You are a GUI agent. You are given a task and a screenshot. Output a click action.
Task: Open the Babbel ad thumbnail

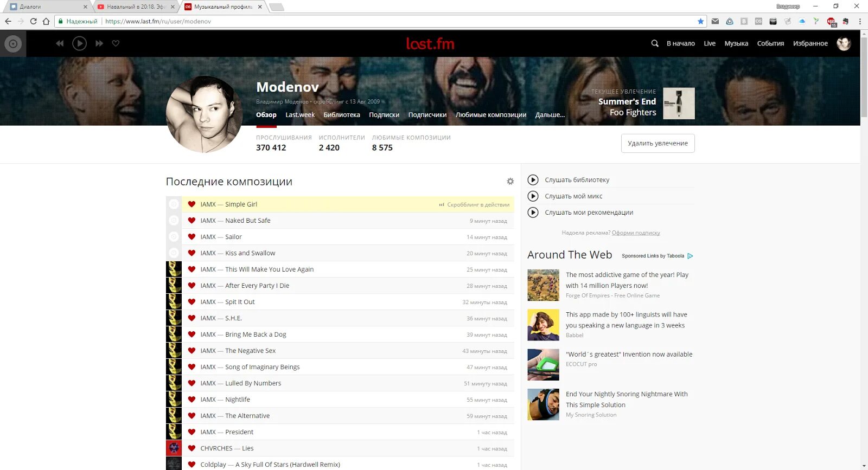pyautogui.click(x=543, y=325)
